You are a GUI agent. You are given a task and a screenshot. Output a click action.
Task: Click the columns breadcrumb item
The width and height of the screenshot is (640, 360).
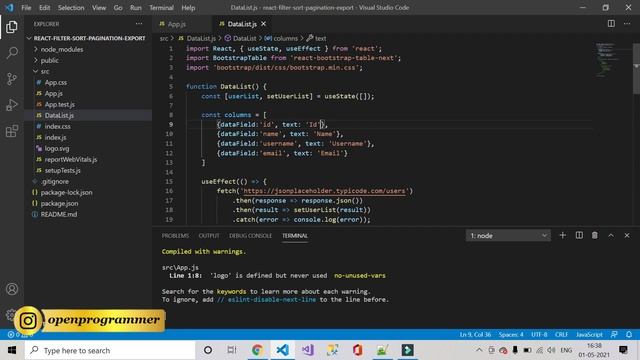(281, 38)
